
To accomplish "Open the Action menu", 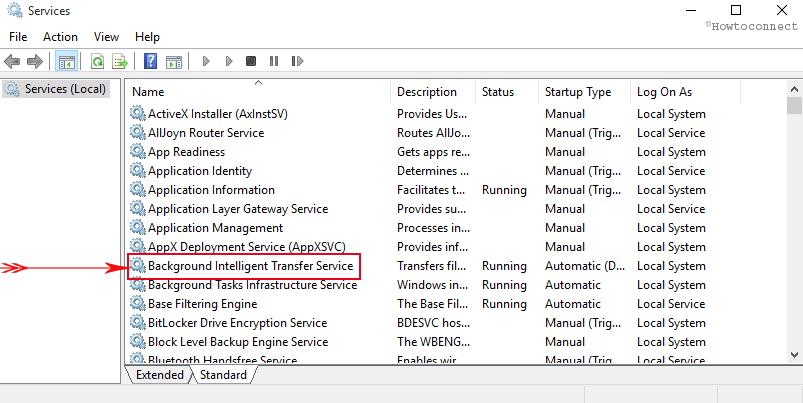I will pyautogui.click(x=60, y=37).
